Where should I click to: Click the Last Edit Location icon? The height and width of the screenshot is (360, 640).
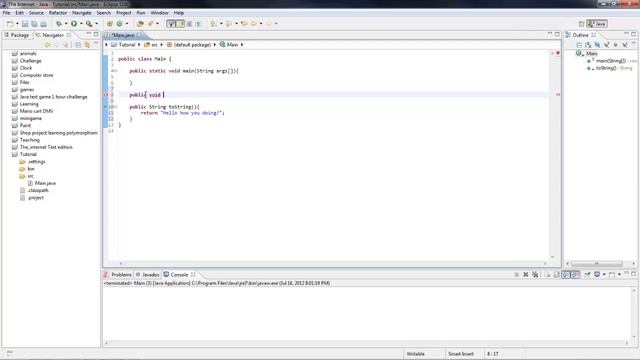pos(244,24)
